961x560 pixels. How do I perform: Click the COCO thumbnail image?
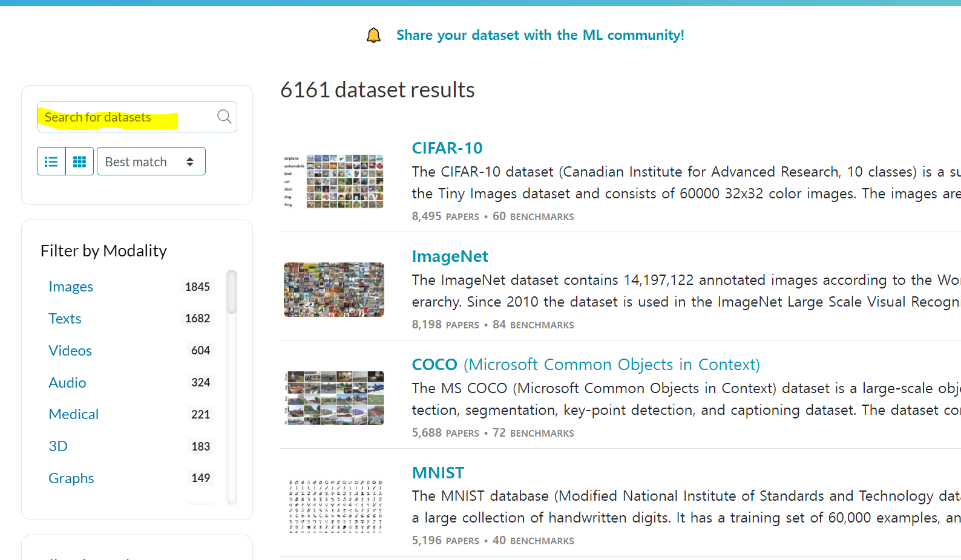point(334,398)
